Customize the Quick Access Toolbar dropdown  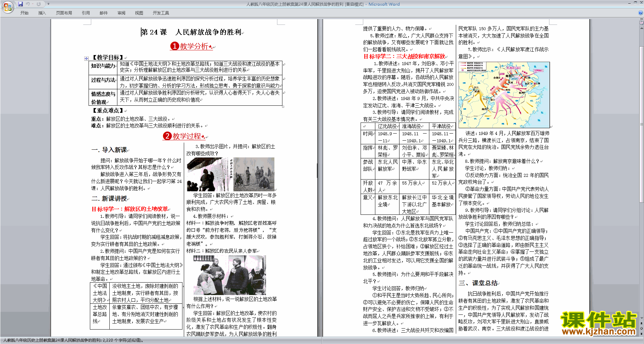pyautogui.click(x=48, y=4)
